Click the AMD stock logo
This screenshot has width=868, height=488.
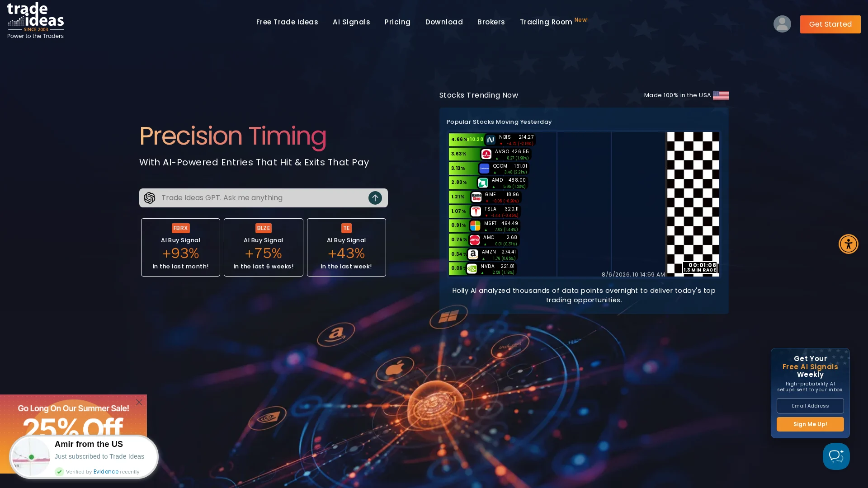tap(483, 183)
